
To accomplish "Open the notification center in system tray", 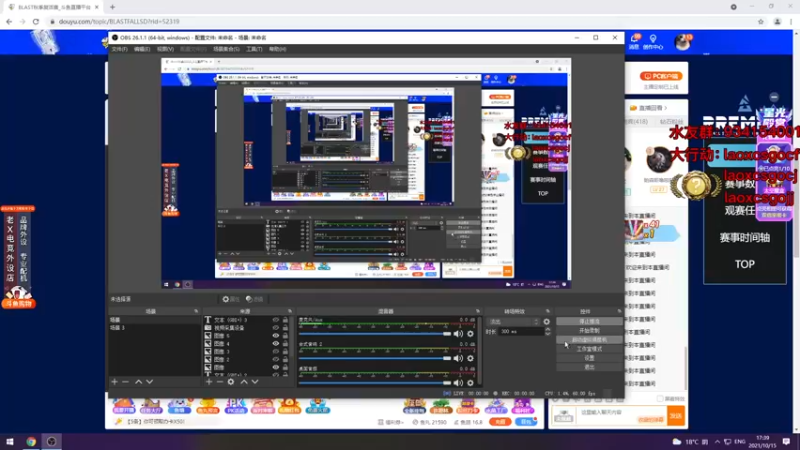I will point(786,442).
